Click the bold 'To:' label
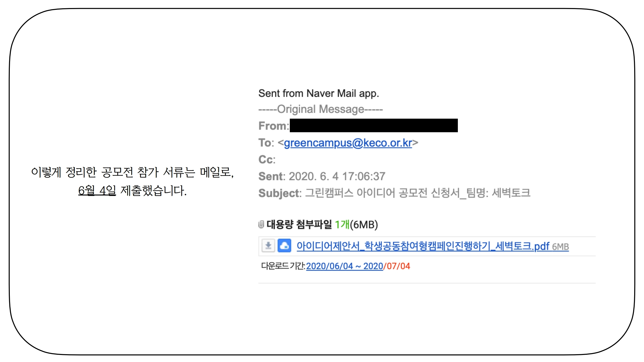The height and width of the screenshot is (362, 644). (x=266, y=143)
